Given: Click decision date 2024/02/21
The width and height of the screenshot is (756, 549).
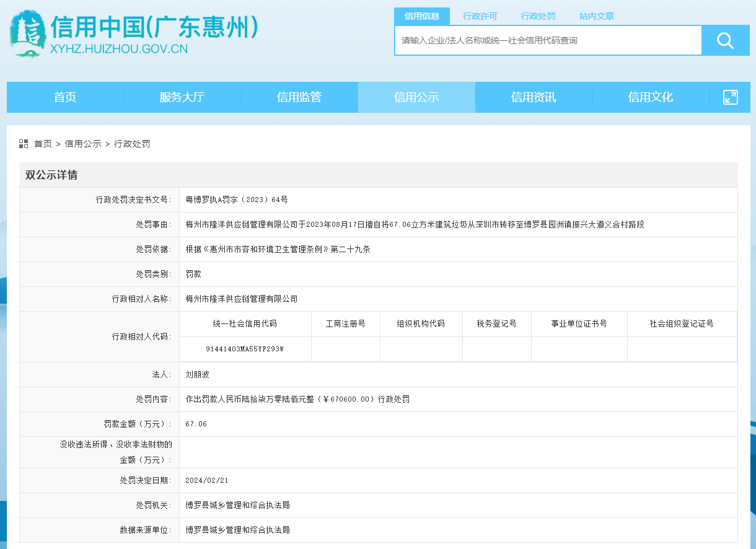Looking at the screenshot, I should (x=207, y=480).
